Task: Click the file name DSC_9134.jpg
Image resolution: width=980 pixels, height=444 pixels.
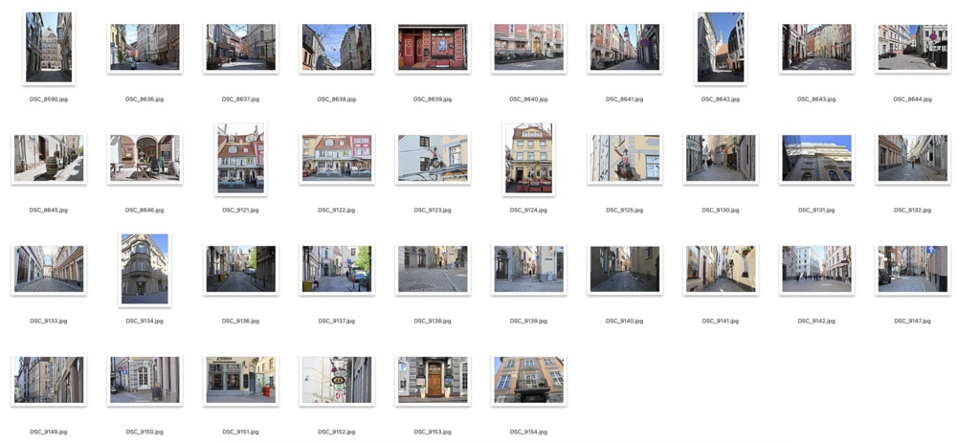Action: tap(145, 321)
